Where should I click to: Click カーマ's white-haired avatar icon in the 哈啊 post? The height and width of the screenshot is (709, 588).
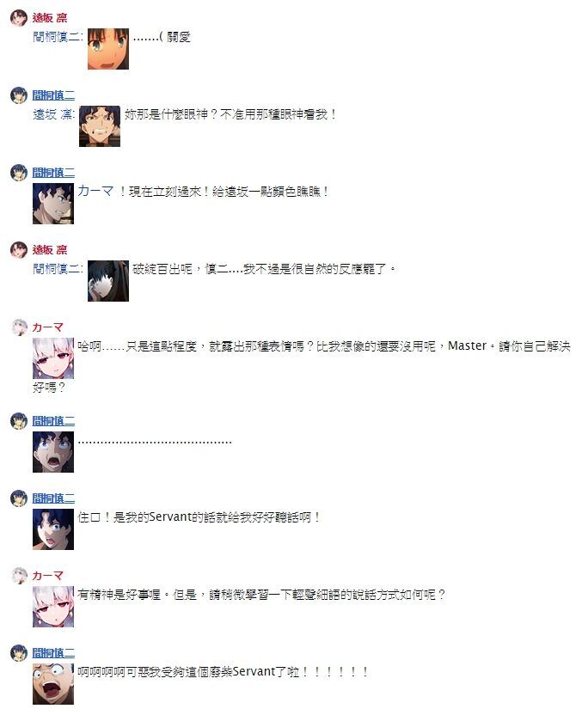[x=19, y=327]
